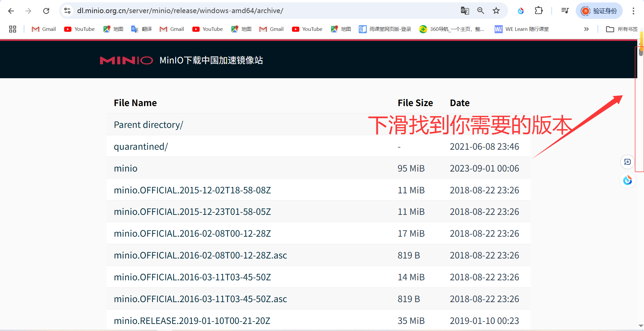Click 2021-06-08 23:46 date cell
Screen dimensions: 644x331
484,147
